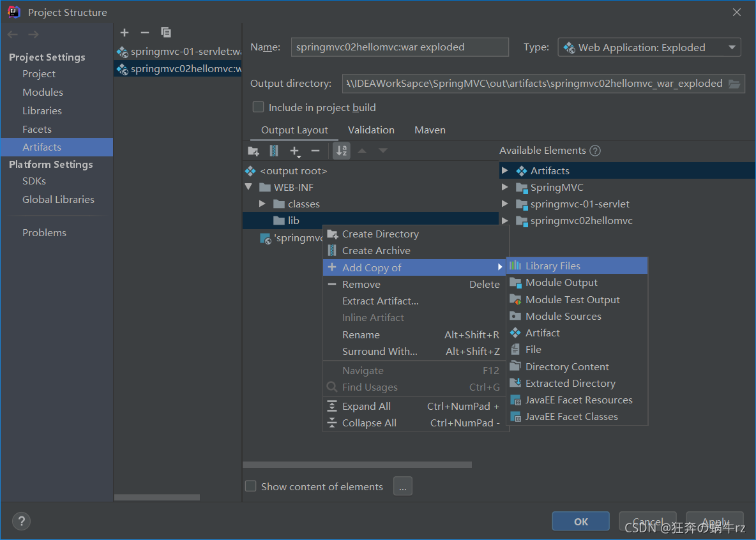Choose Remove from context menu
This screenshot has width=756, height=540.
click(416, 285)
